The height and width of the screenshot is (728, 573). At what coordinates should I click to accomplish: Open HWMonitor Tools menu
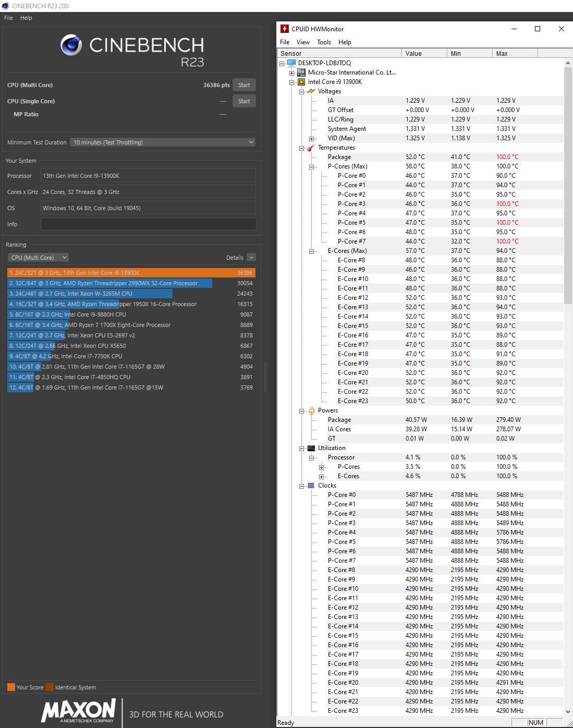(x=324, y=42)
